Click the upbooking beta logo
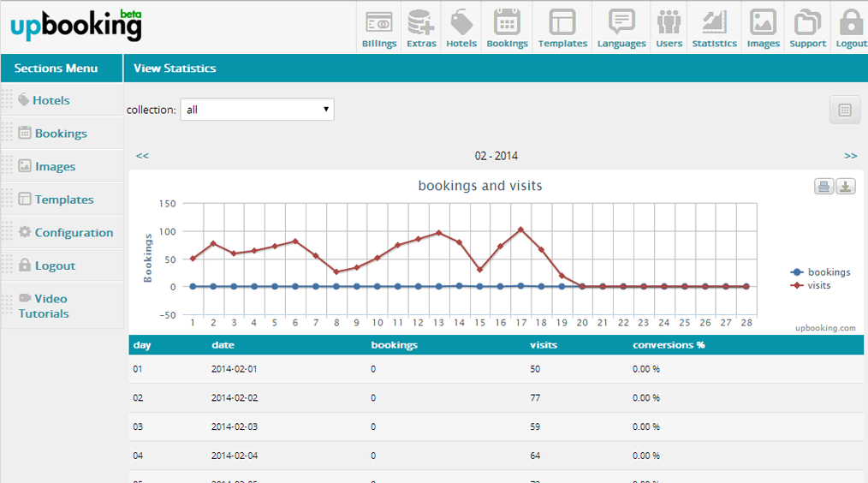Image resolution: width=868 pixels, height=483 pixels. pyautogui.click(x=76, y=26)
